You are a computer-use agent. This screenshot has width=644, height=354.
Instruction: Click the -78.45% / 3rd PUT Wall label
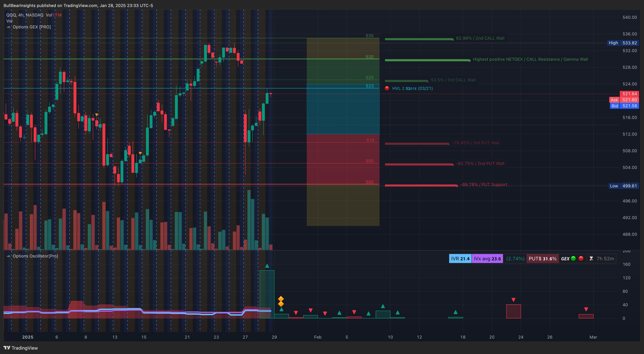click(x=475, y=143)
